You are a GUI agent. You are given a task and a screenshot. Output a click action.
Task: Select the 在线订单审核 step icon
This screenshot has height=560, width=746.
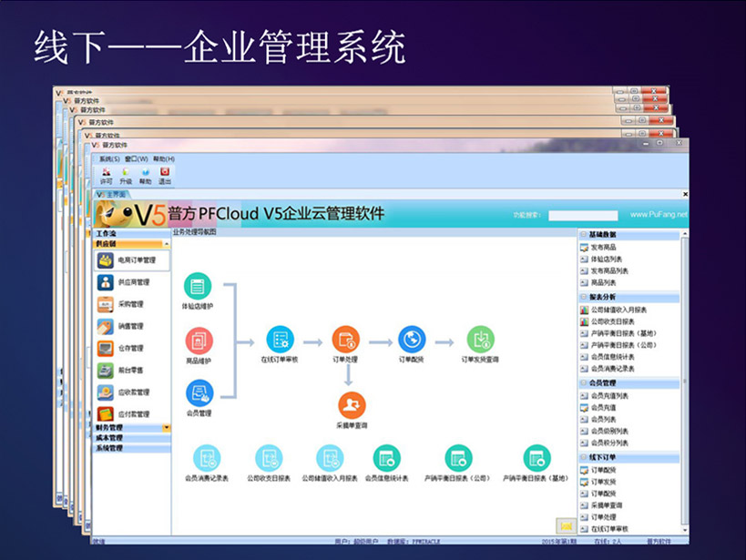280,340
